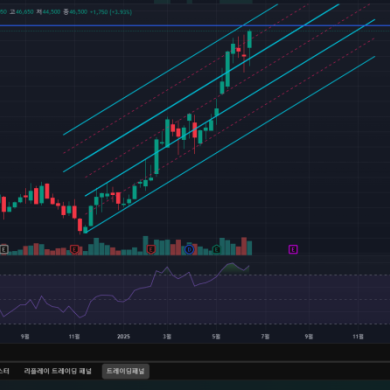Click the blue D dividend marker
Image resolution: width=390 pixels, height=390 pixels.
click(x=189, y=249)
